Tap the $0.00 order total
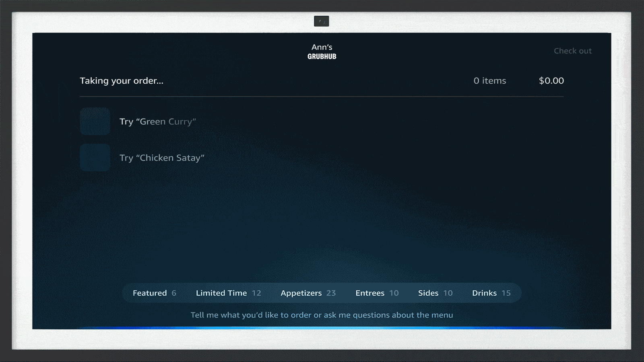Image resolution: width=644 pixels, height=362 pixels. pos(551,81)
